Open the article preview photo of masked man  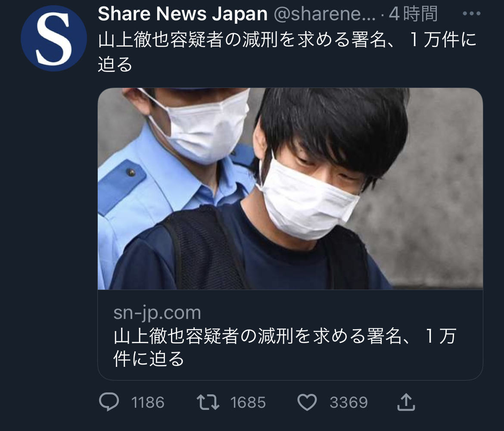[290, 189]
